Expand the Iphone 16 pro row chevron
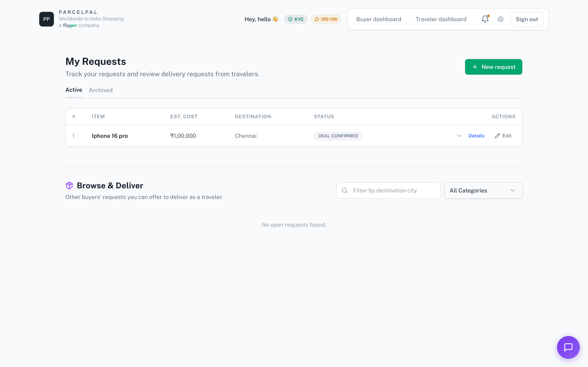This screenshot has width=588, height=367. [459, 136]
